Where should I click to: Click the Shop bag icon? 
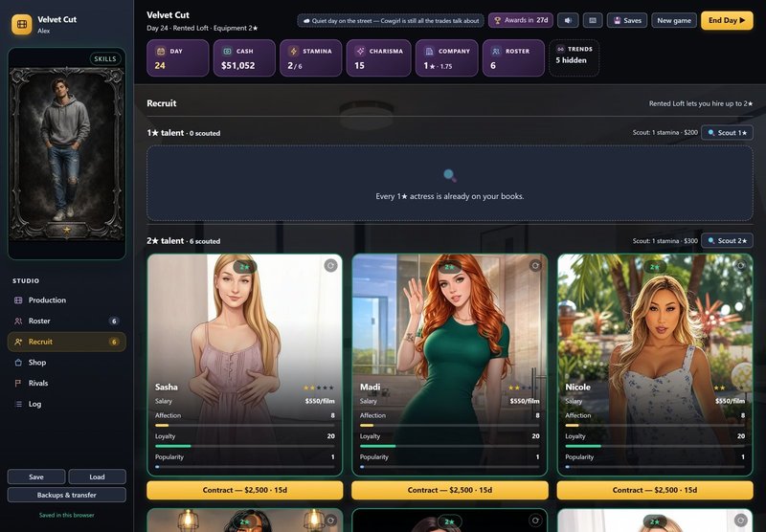click(x=18, y=362)
